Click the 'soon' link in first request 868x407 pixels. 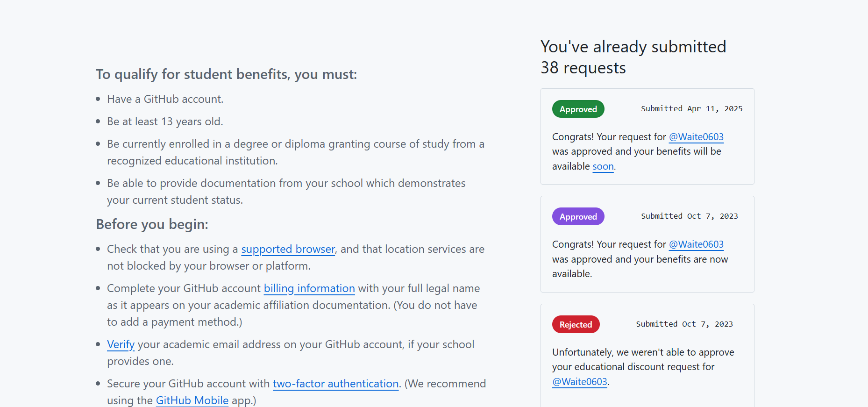click(x=603, y=166)
